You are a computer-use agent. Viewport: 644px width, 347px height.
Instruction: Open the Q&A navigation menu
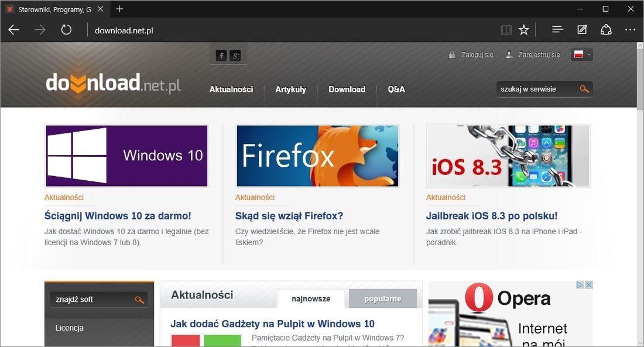(x=396, y=89)
